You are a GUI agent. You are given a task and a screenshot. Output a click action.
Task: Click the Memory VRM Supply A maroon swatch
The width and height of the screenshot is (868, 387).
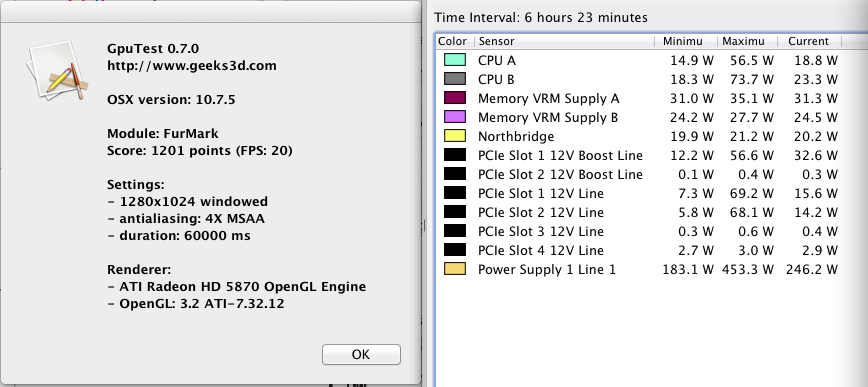click(454, 98)
